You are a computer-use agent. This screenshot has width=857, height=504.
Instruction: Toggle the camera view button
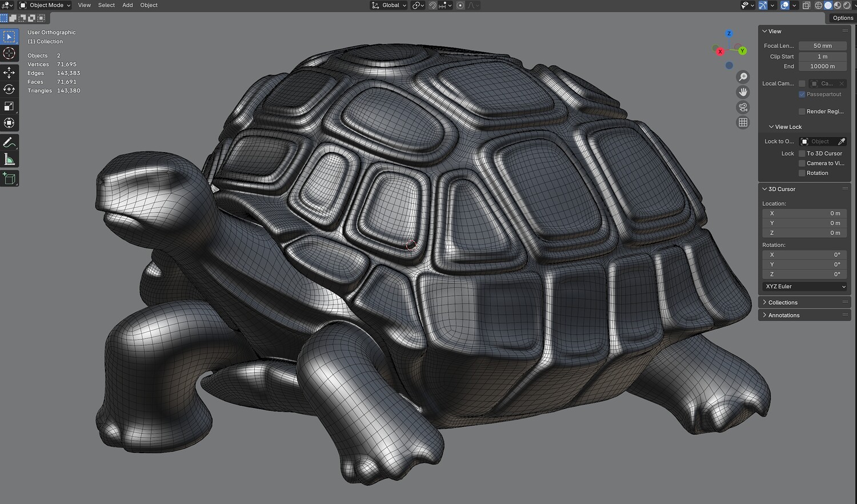(743, 107)
